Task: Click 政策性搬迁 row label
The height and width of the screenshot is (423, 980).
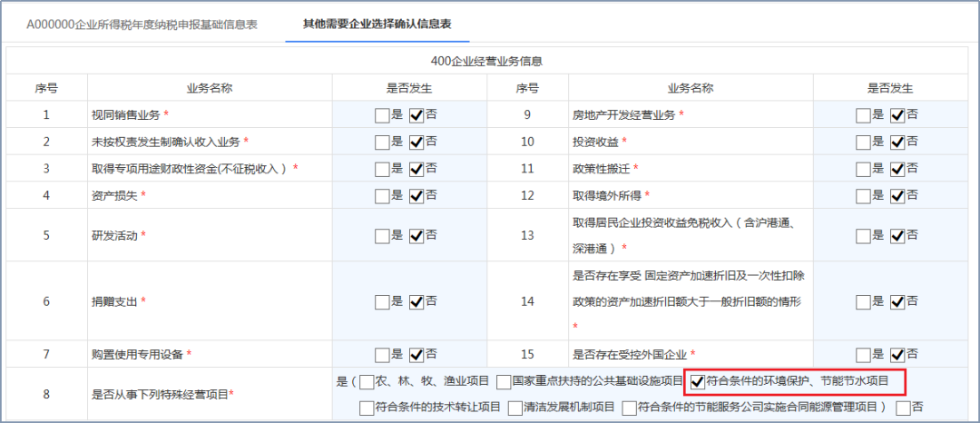Action: pos(602,169)
